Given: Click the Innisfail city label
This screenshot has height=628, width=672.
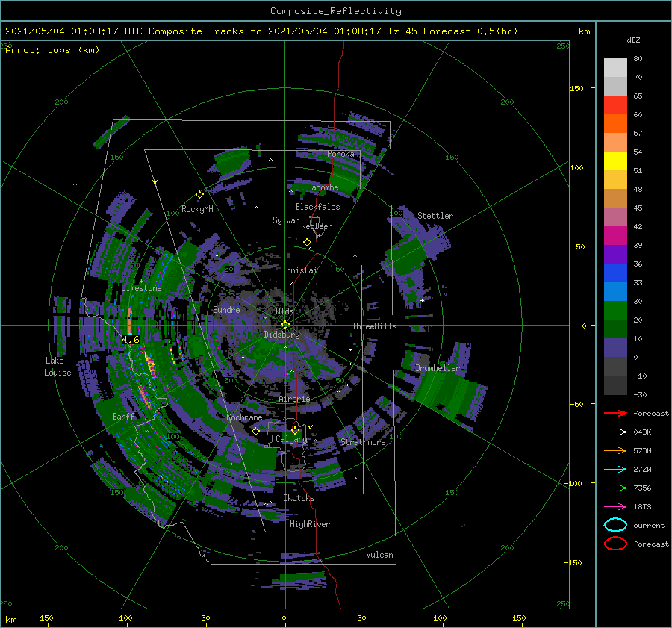Looking at the screenshot, I should 302,270.
